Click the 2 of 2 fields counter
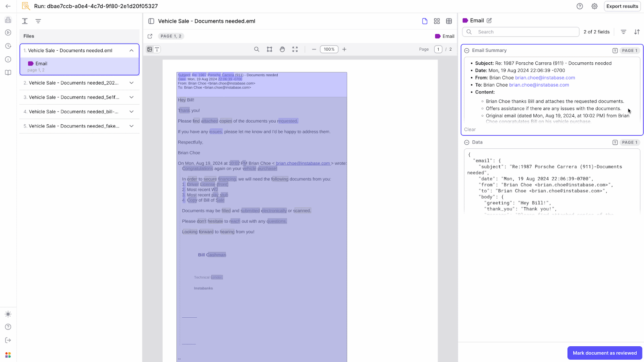Image resolution: width=644 pixels, height=362 pixels. (597, 32)
